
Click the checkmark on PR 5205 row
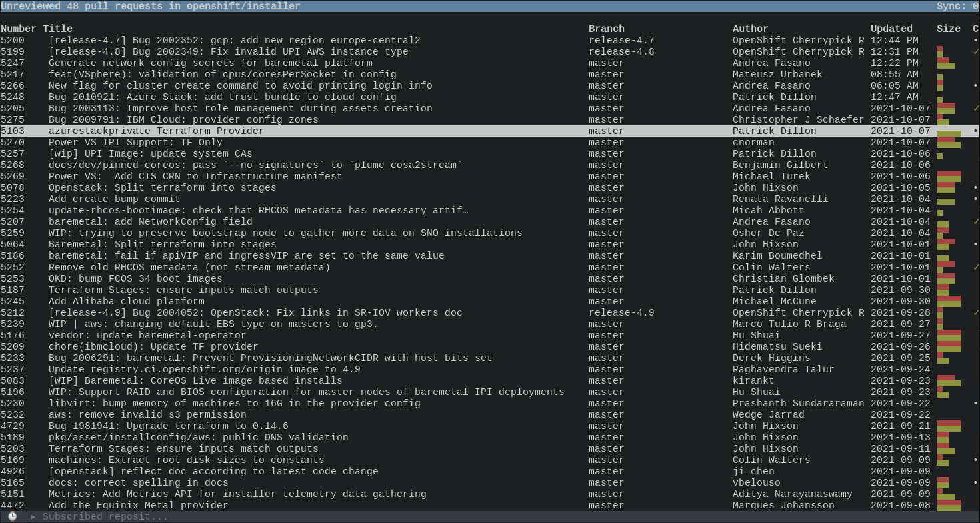[x=976, y=108]
